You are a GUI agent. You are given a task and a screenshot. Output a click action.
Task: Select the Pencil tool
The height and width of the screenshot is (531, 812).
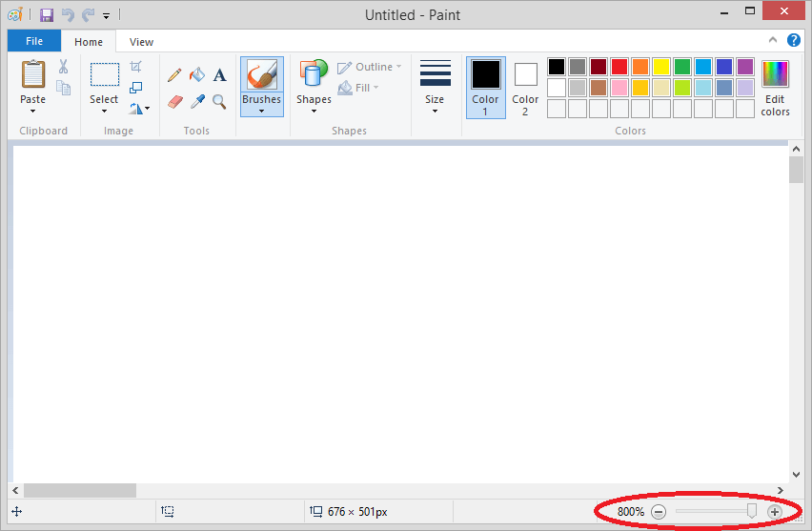tap(174, 75)
